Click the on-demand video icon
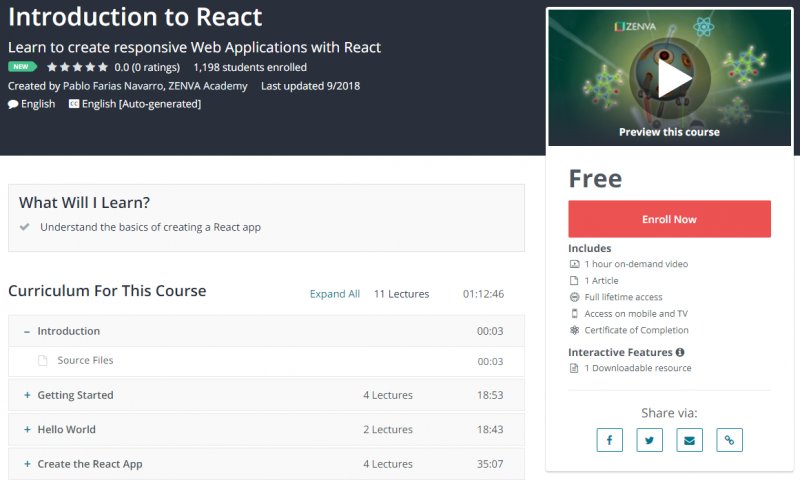Viewport: 800px width, 480px height. point(574,264)
